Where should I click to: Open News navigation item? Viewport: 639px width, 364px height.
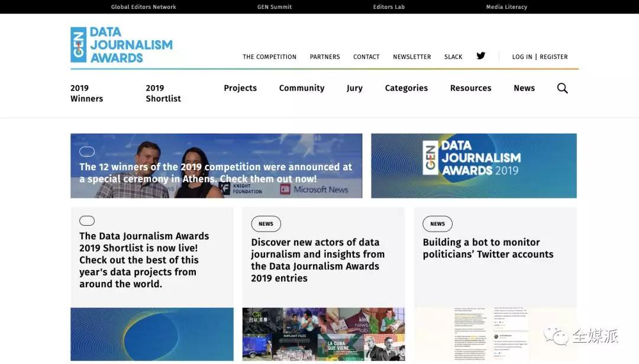point(524,88)
